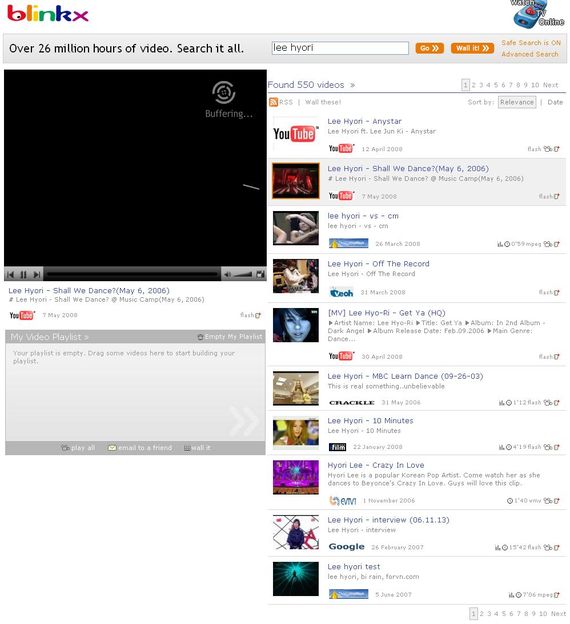The width and height of the screenshot is (570, 624).
Task: Open Lee hyori test external link icon
Action: 556,595
